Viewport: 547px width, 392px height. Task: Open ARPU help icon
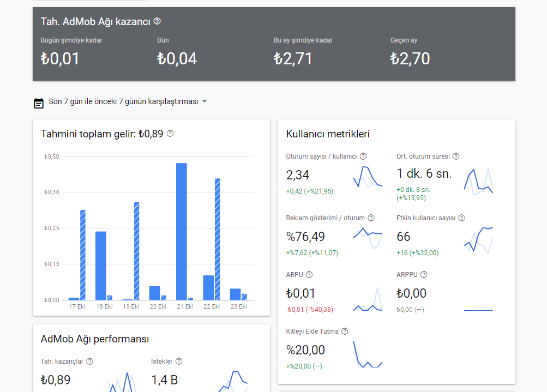click(x=309, y=274)
